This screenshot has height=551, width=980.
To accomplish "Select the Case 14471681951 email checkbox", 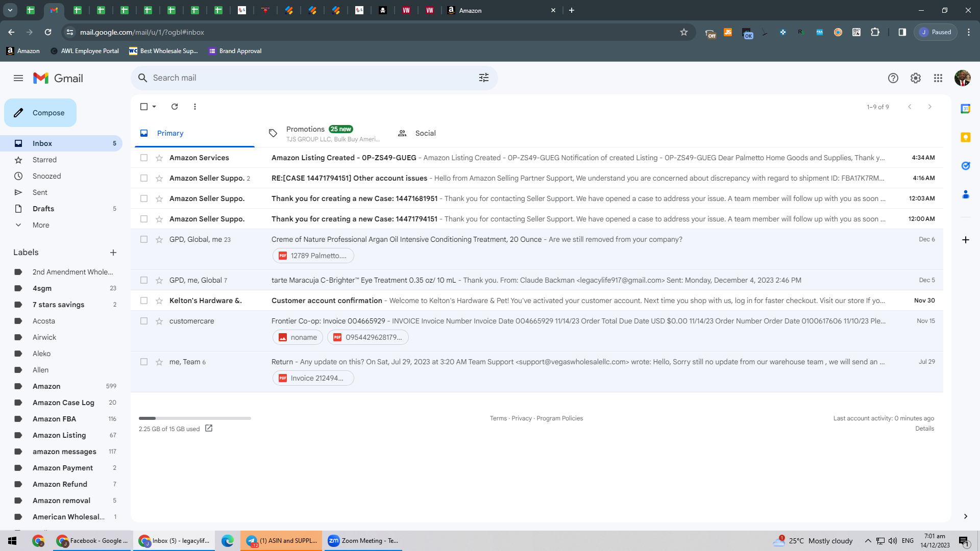I will point(144,199).
